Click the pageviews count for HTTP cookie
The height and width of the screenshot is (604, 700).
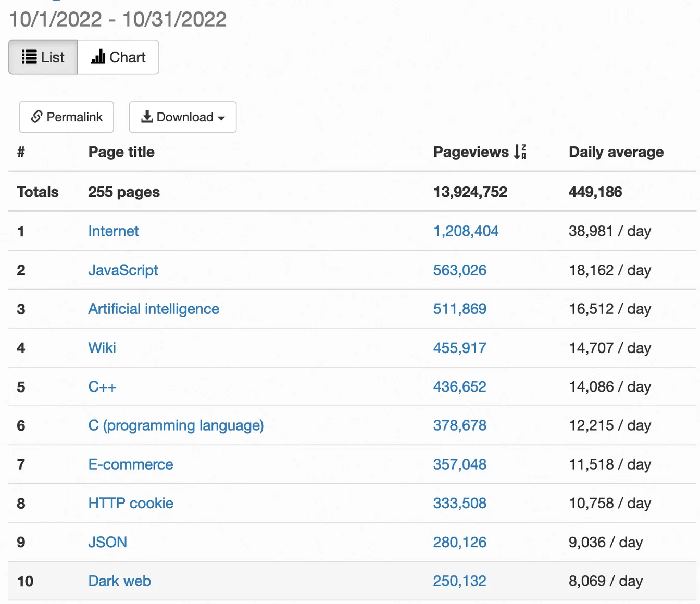[x=460, y=504]
